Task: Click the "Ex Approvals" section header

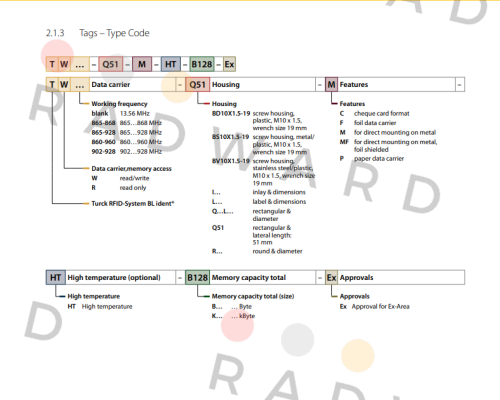Action: tap(395, 277)
